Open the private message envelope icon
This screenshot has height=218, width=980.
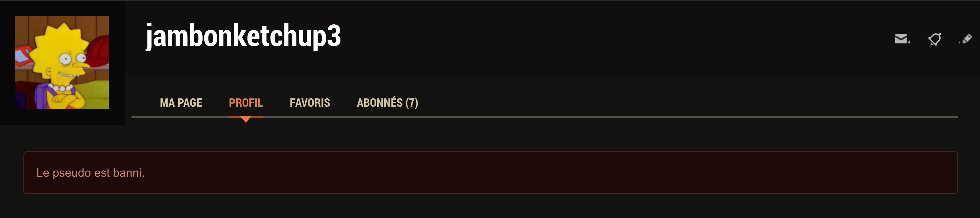[902, 39]
